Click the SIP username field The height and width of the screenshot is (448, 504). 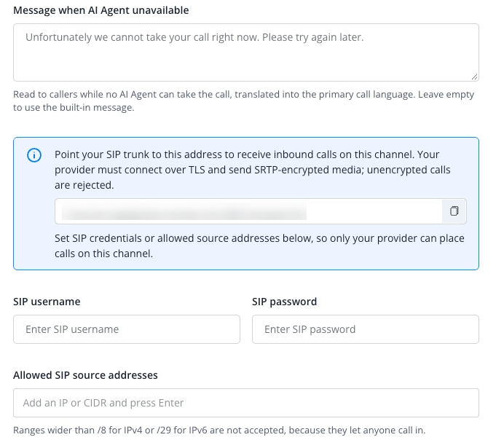coord(127,329)
